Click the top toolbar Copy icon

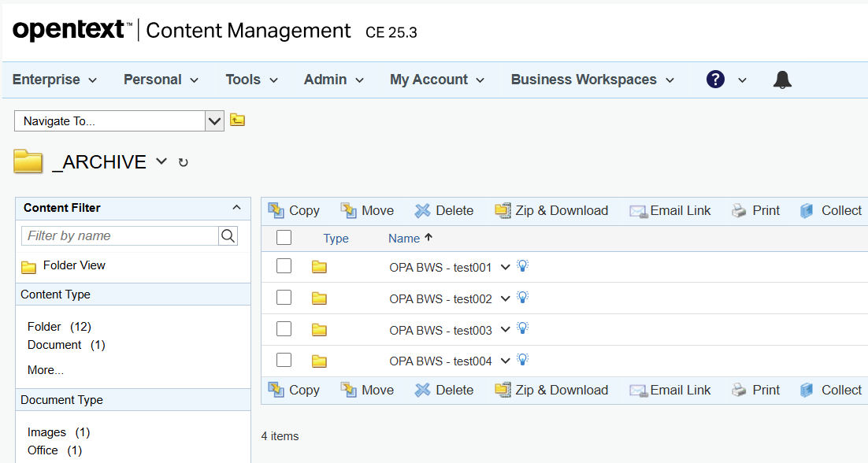pyautogui.click(x=276, y=210)
